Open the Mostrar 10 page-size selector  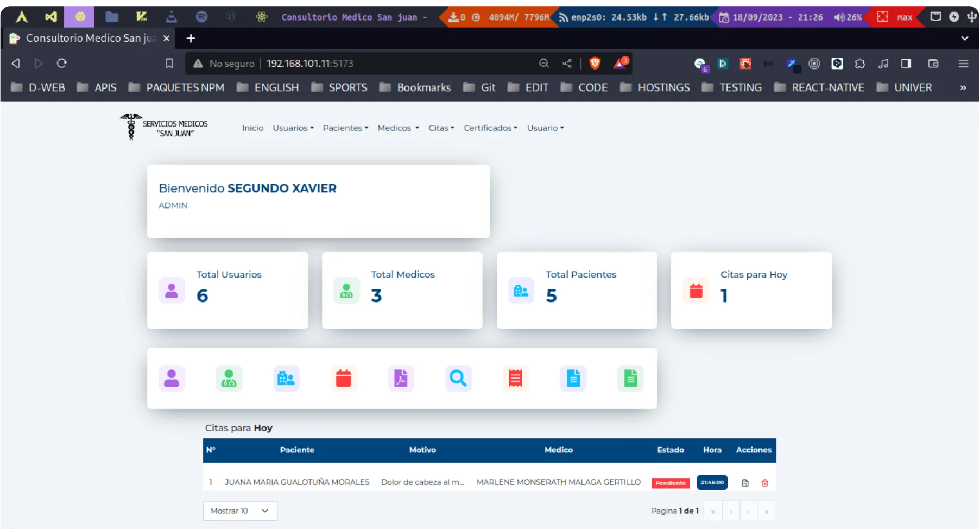click(x=239, y=511)
